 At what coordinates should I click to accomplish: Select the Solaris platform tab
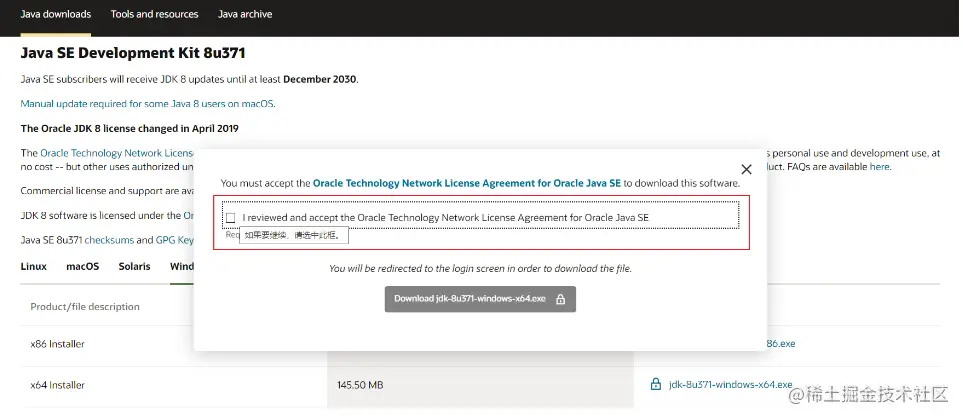135,267
